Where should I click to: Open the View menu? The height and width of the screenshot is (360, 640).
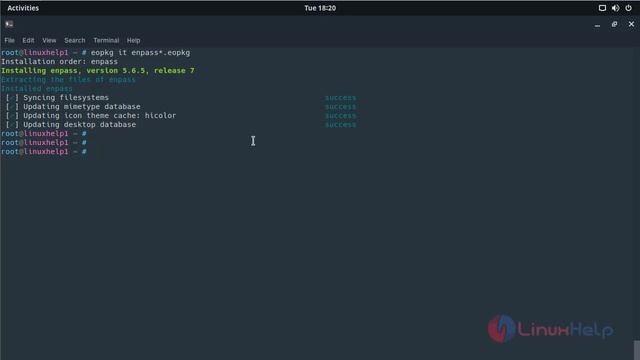point(49,40)
